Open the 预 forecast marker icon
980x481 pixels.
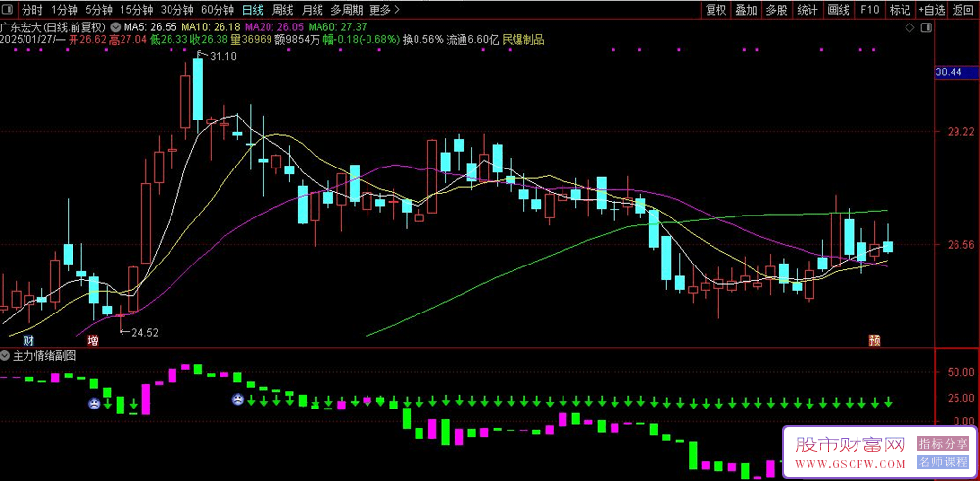pos(875,341)
